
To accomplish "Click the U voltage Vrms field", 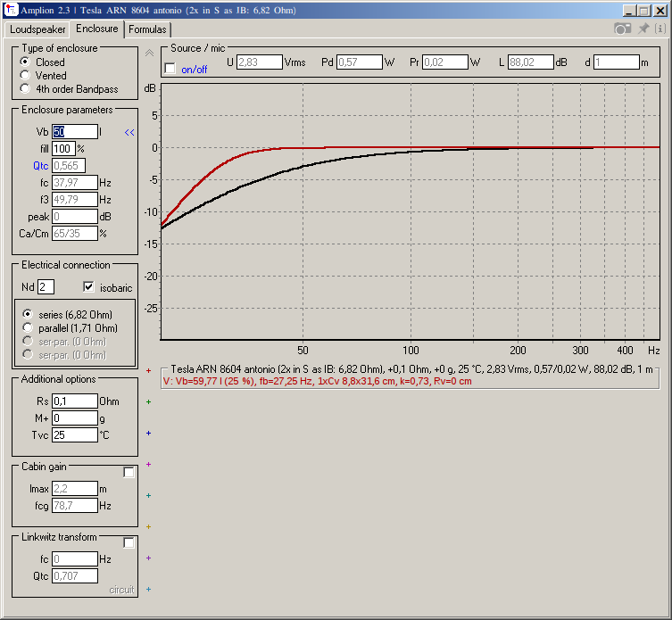I will pyautogui.click(x=260, y=62).
